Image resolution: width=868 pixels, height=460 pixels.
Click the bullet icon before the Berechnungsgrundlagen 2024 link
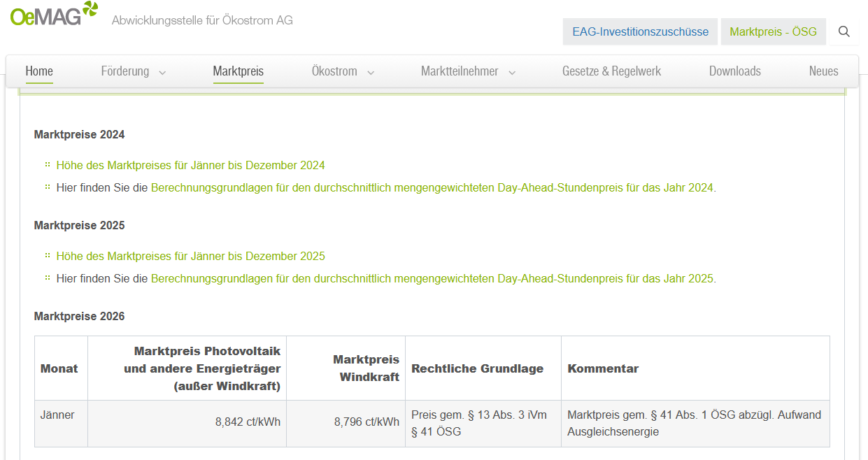tap(46, 187)
